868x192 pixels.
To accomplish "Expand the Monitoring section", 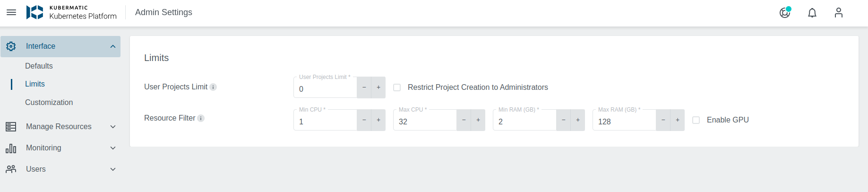I will pos(113,148).
